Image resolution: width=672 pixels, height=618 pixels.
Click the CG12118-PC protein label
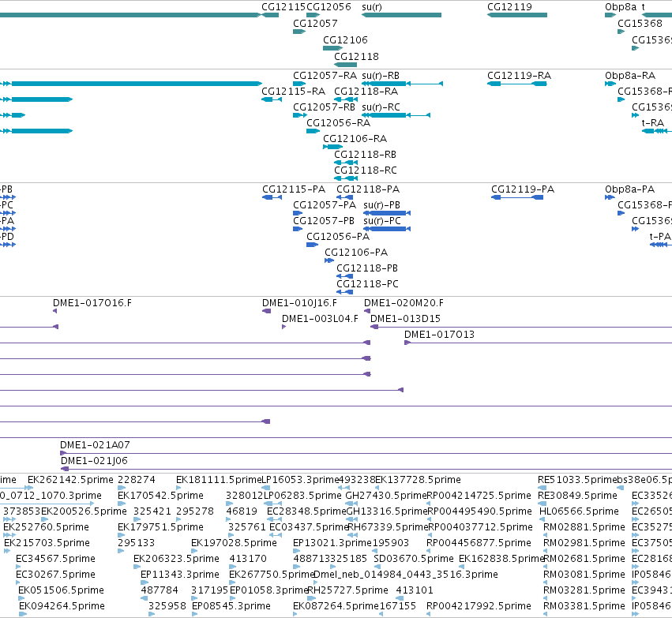point(368,284)
